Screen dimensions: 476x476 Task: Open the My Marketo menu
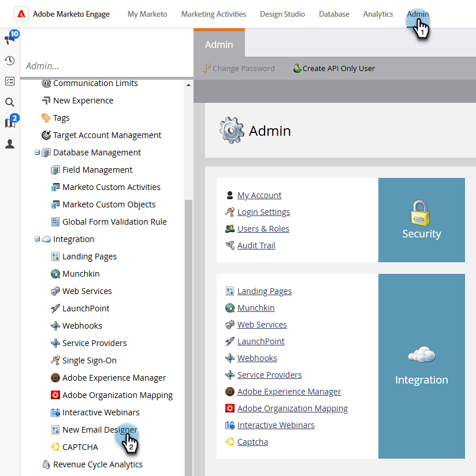pyautogui.click(x=147, y=14)
